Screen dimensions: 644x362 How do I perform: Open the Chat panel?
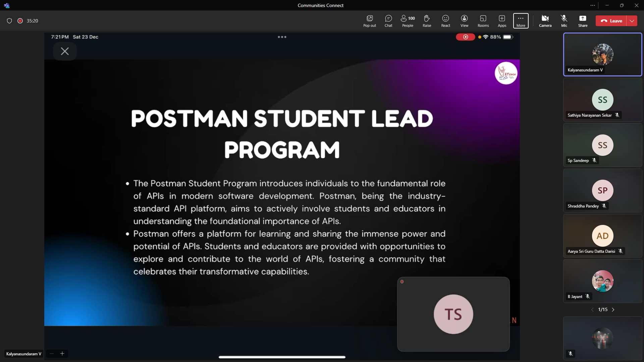point(388,21)
